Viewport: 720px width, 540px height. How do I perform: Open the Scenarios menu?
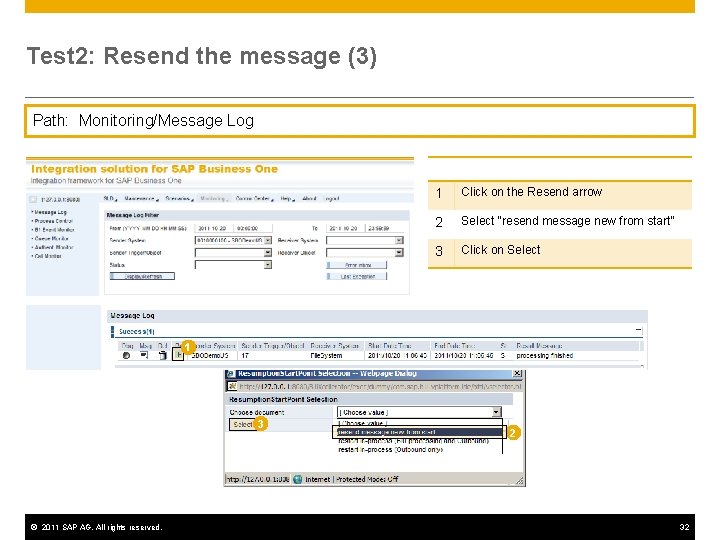pos(179,198)
